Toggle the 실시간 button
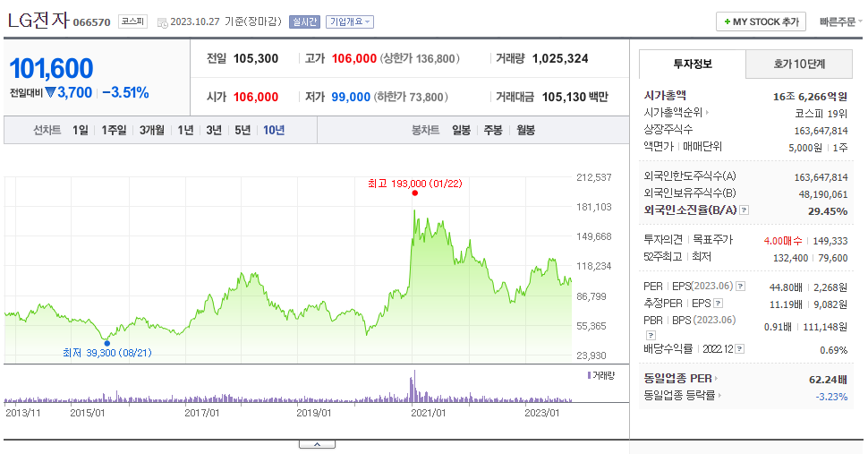The image size is (868, 454). tap(304, 21)
